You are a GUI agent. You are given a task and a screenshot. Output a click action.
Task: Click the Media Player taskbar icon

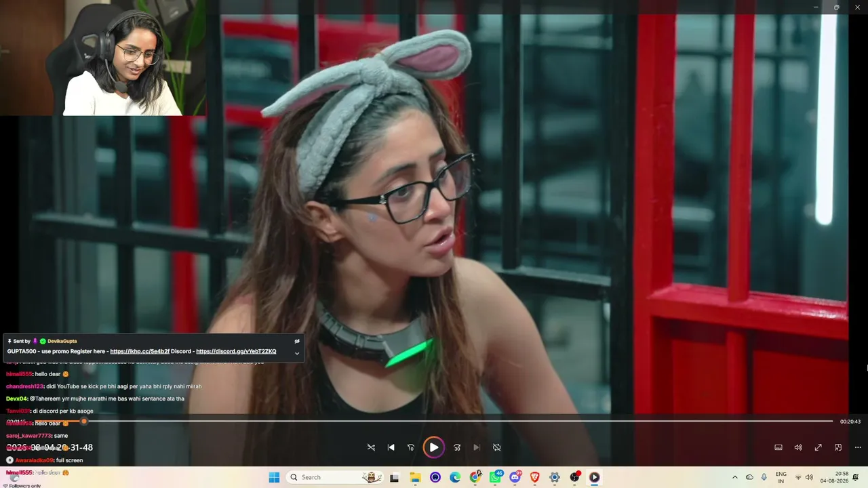click(x=594, y=477)
